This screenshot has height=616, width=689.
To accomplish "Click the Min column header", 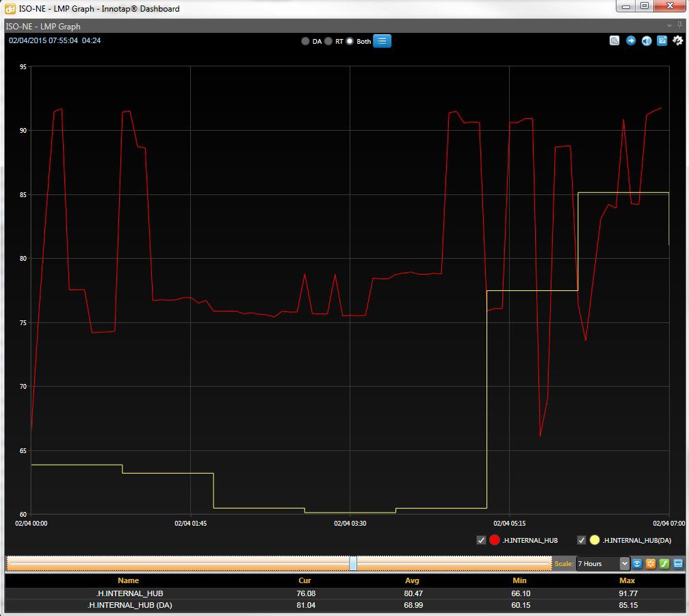I will pyautogui.click(x=519, y=580).
